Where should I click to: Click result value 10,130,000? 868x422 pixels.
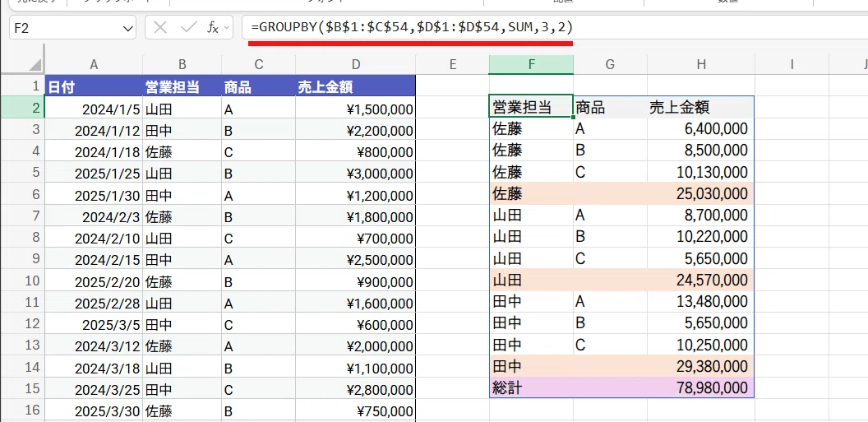pos(701,172)
